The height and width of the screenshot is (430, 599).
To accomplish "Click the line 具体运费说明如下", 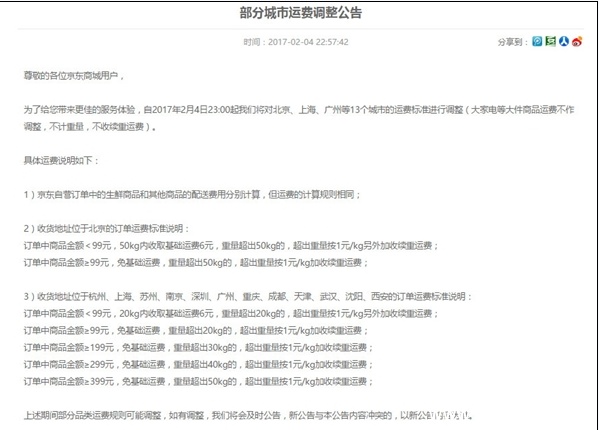I will 61,161.
